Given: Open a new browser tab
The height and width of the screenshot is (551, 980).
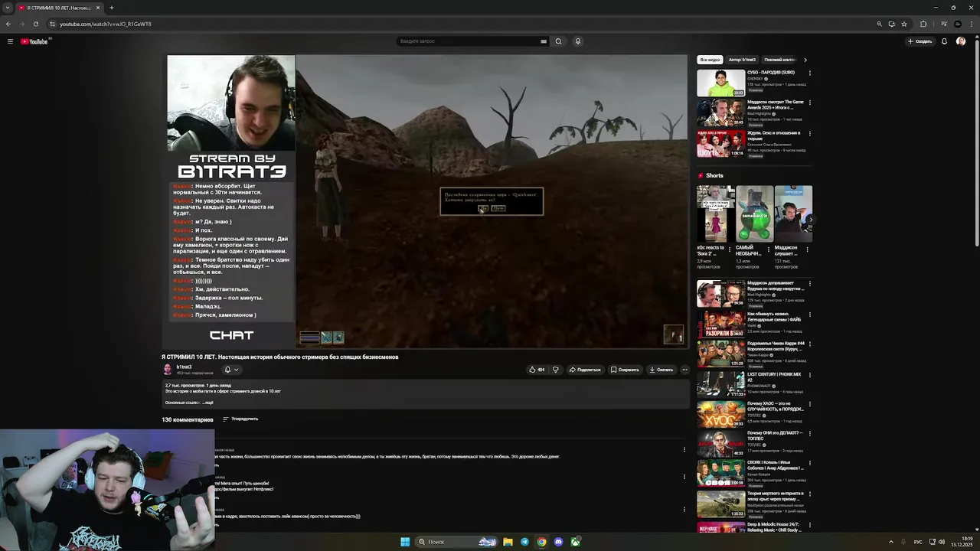Looking at the screenshot, I should 111,8.
